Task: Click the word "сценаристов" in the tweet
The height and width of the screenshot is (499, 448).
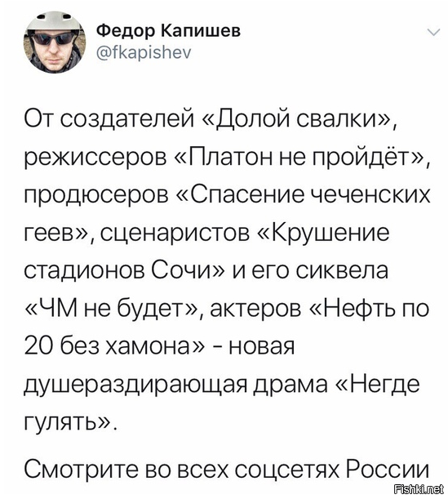Action: (x=175, y=233)
